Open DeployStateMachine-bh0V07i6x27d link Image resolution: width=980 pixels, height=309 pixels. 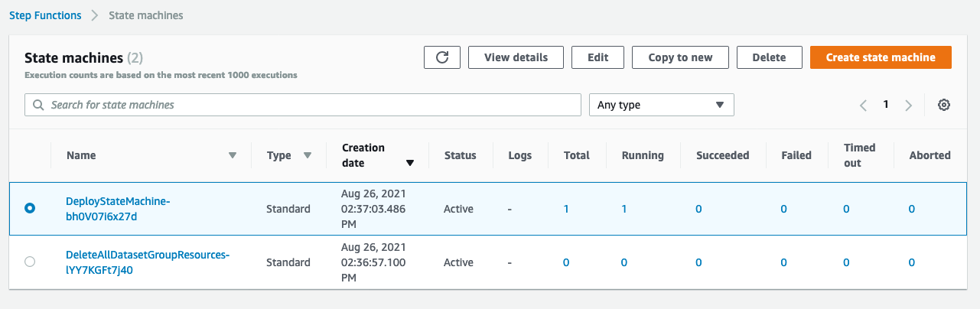[118, 208]
